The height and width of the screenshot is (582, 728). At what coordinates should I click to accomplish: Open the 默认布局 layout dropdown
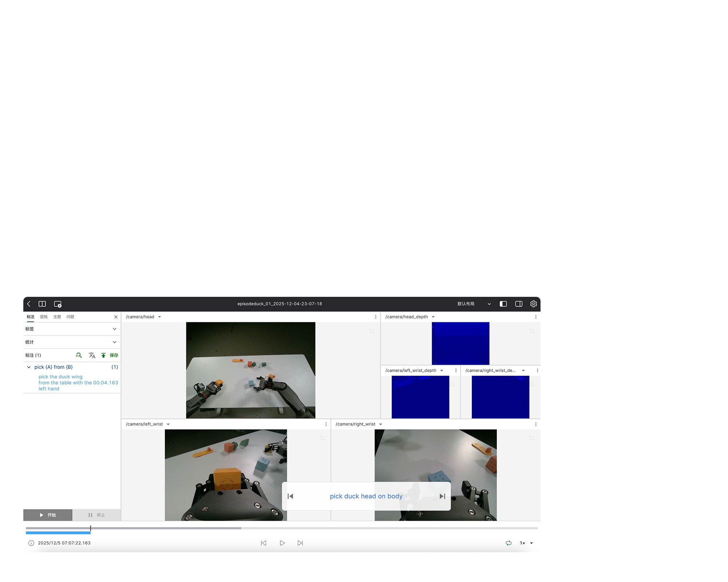[x=489, y=304]
